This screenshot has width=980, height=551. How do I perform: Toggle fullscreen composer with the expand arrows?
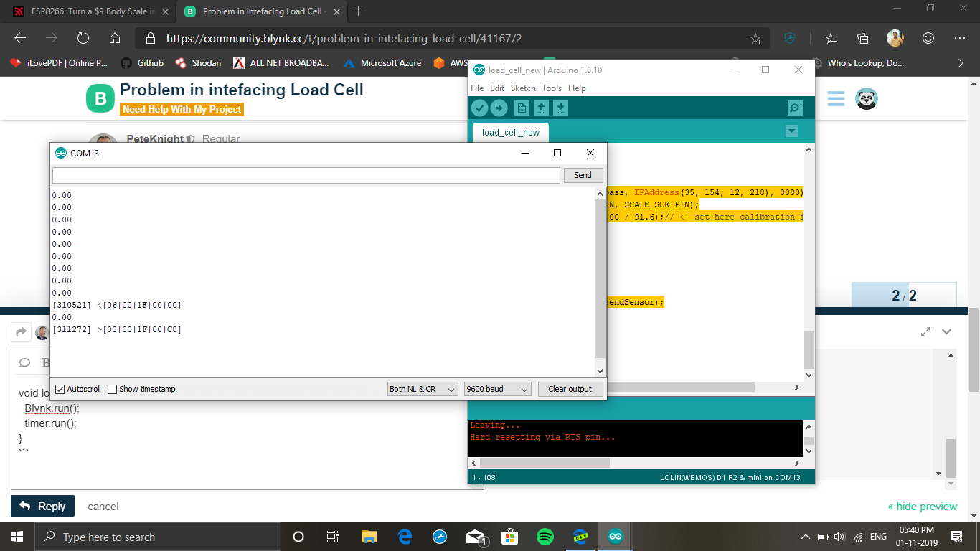tap(926, 331)
